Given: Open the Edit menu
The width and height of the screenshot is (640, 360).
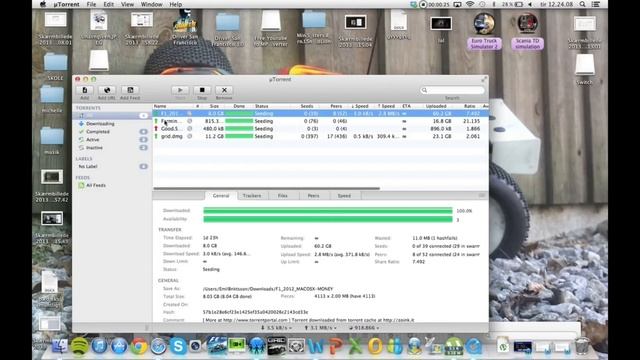Looking at the screenshot, I should point(109,4).
